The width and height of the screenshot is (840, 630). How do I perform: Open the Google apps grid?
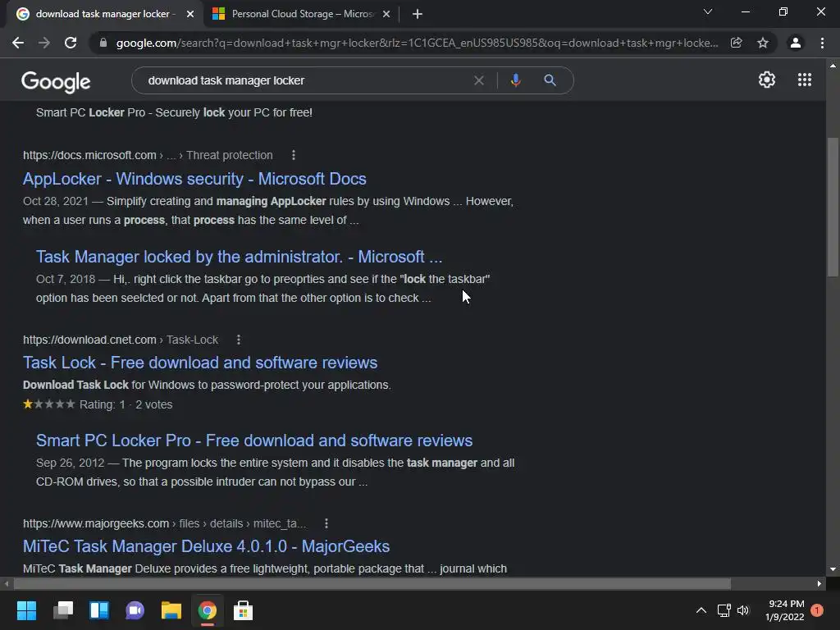coord(805,80)
